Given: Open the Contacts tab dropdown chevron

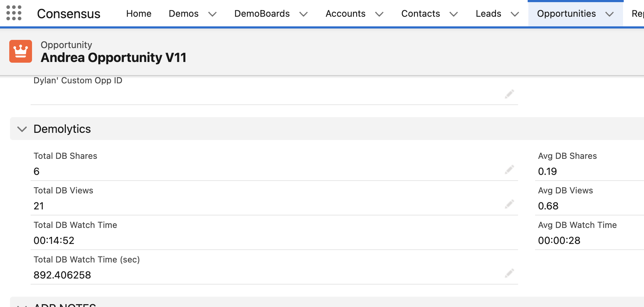Looking at the screenshot, I should point(454,14).
